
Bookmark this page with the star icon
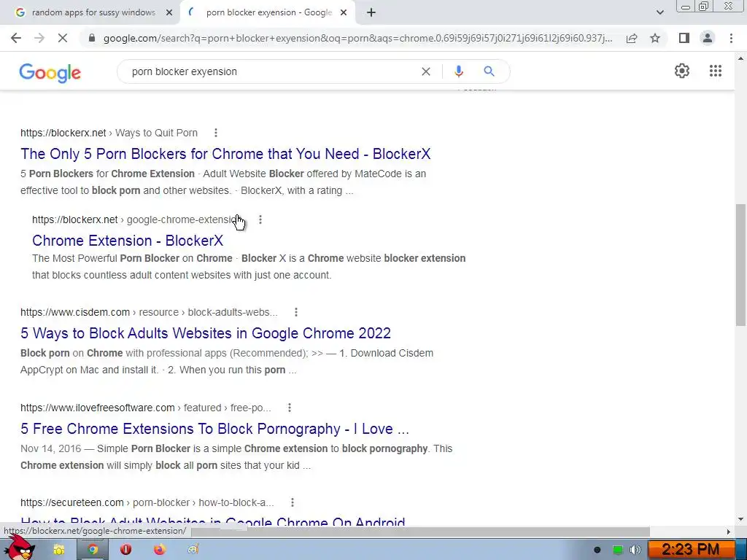coord(655,38)
